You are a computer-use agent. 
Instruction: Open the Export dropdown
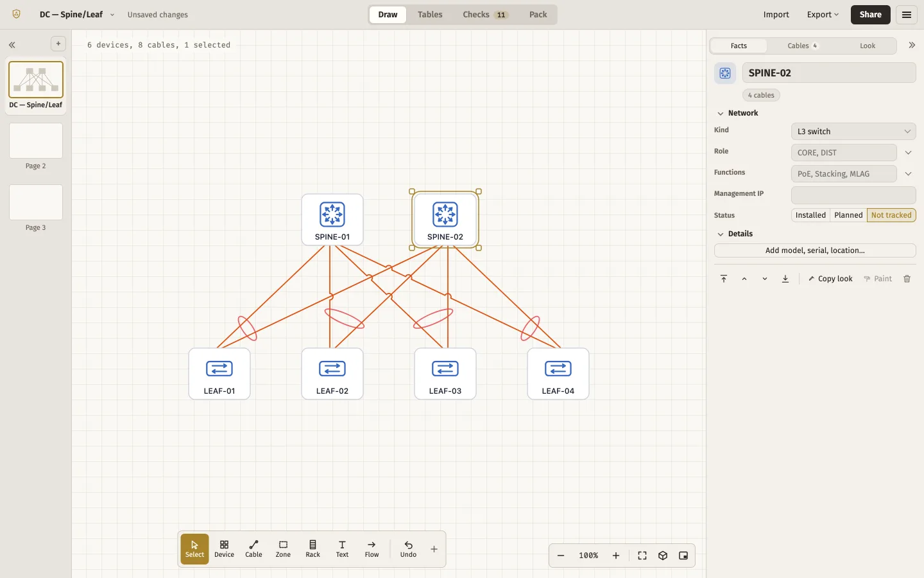coord(823,15)
